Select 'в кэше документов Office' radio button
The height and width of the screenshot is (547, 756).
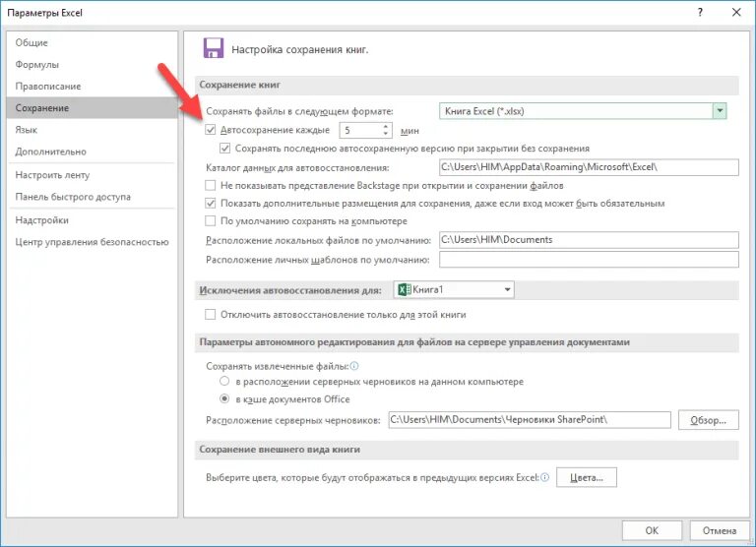click(x=224, y=399)
